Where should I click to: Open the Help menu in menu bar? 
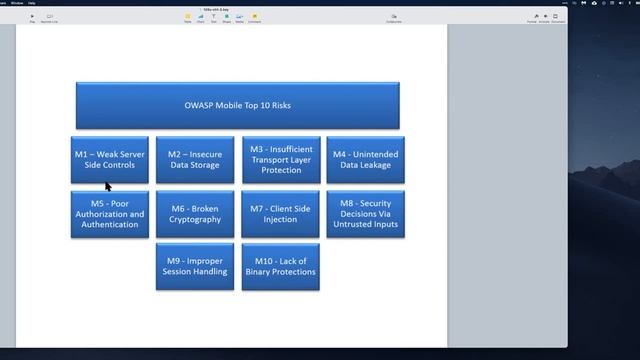point(32,3)
